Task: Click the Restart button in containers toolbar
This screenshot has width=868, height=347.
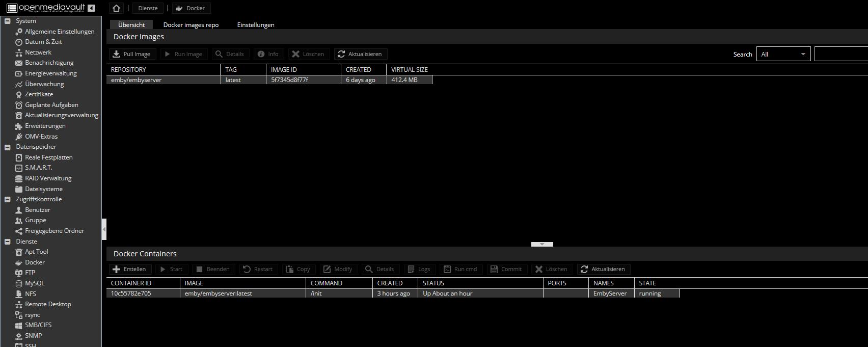Action: click(258, 269)
